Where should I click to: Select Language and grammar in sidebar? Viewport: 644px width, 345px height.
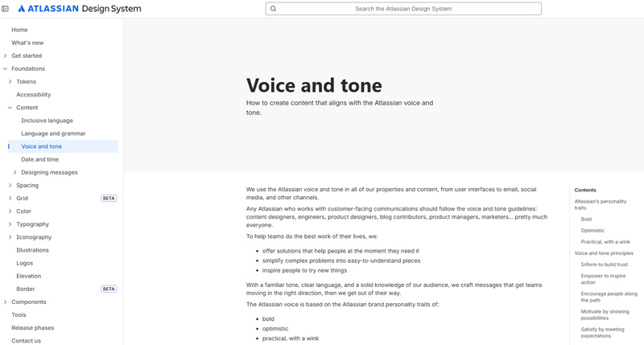point(53,133)
